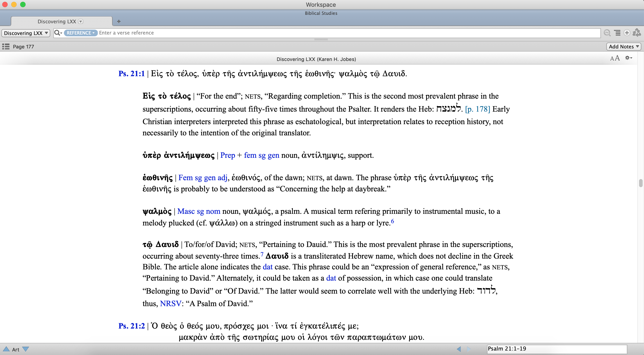The height and width of the screenshot is (355, 644).
Task: Click the up triangle beside Art
Action: click(x=6, y=349)
